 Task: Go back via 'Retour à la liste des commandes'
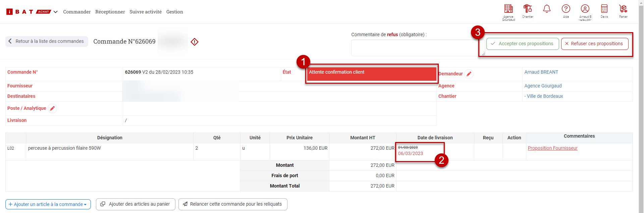point(47,41)
